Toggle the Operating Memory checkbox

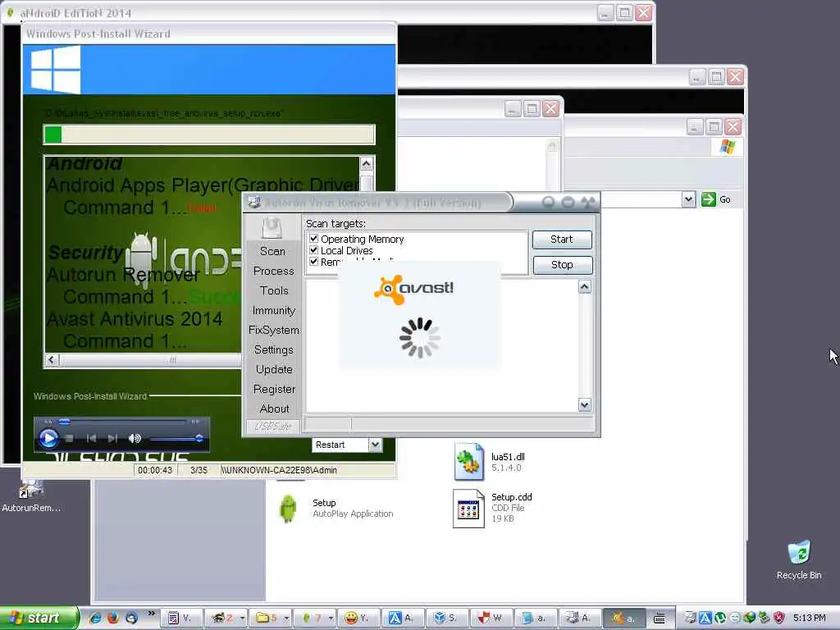(314, 239)
